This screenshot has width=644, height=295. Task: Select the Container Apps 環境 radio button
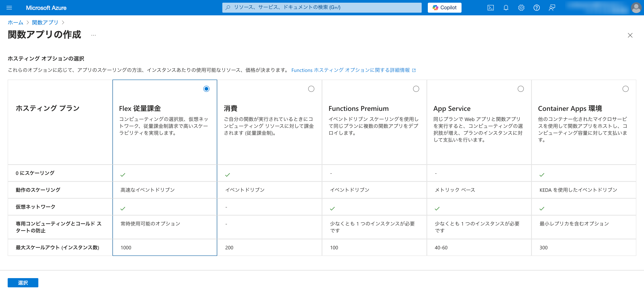(x=625, y=89)
